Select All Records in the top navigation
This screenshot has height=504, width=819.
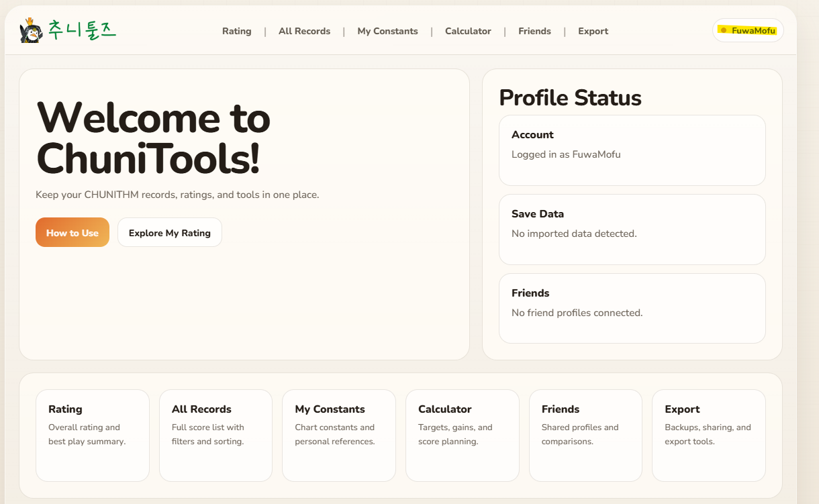click(304, 31)
